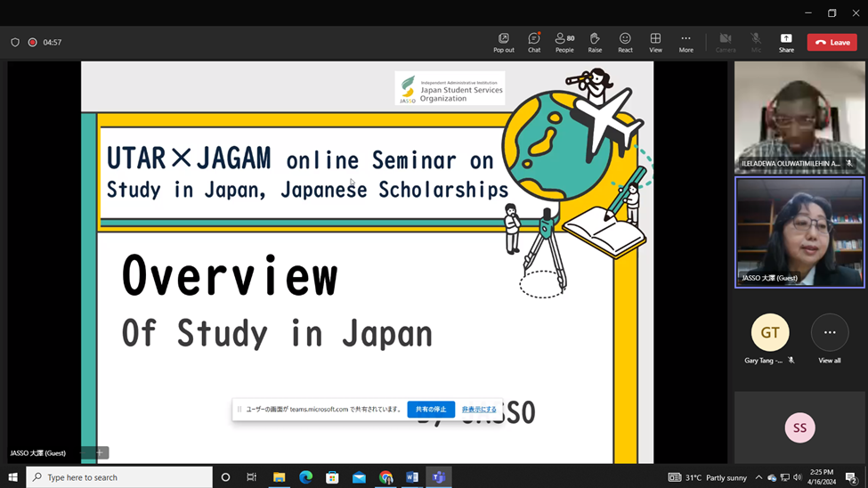This screenshot has width=868, height=488.
Task: Click ILELADEWA tile muted mic indicator
Action: tap(849, 163)
